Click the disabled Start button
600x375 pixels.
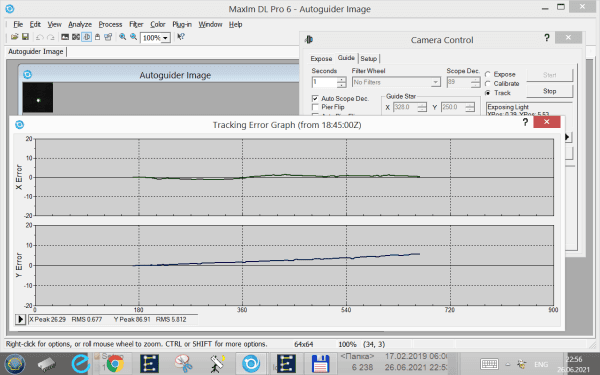tap(549, 75)
